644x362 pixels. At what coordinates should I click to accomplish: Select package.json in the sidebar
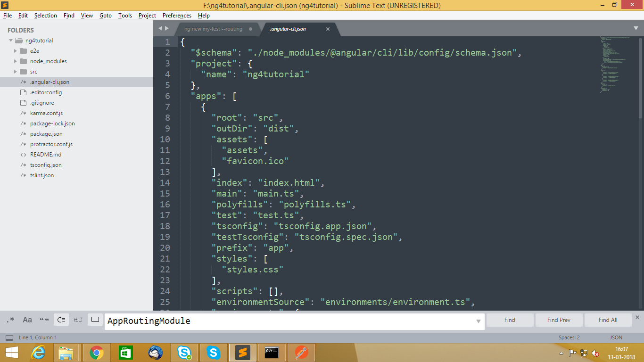tap(46, 133)
